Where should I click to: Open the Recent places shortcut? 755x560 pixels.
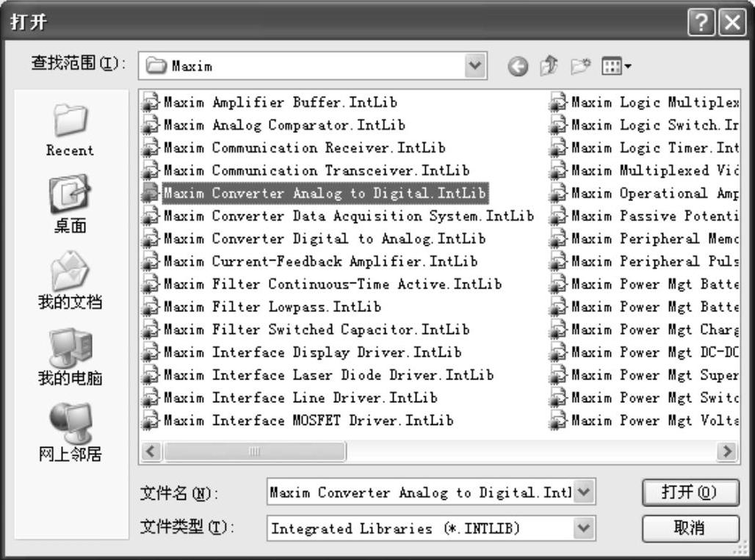[x=70, y=130]
